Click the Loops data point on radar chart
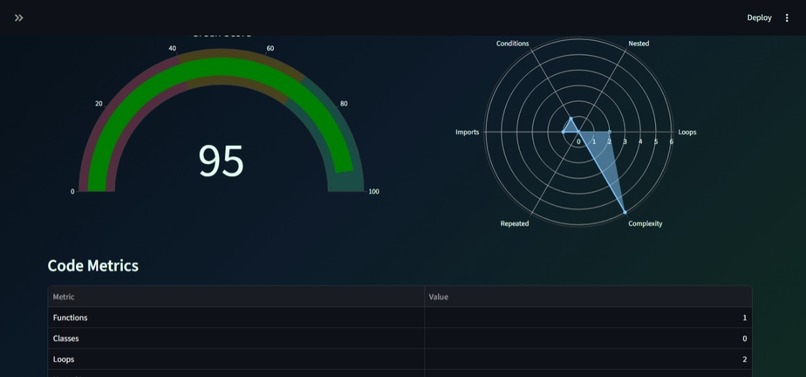 (x=609, y=132)
